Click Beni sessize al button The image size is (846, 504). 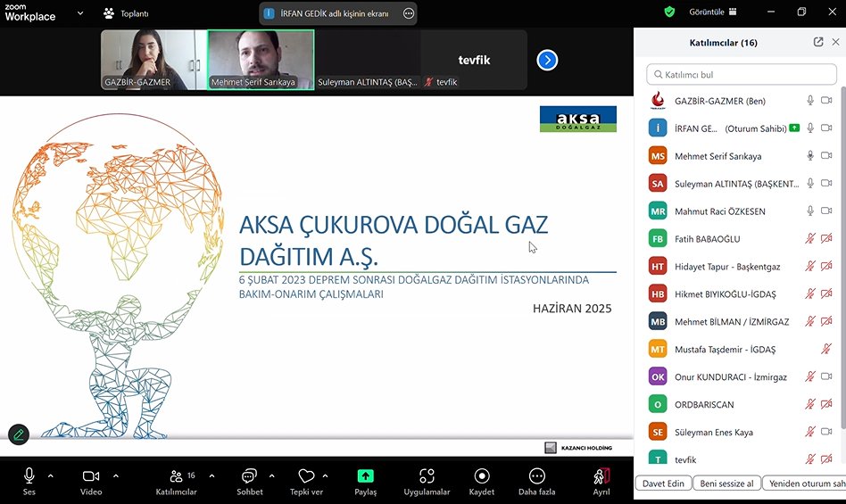[x=726, y=483]
